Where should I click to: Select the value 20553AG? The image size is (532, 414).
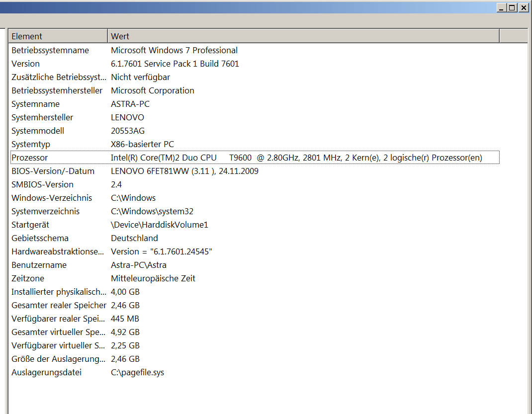128,131
